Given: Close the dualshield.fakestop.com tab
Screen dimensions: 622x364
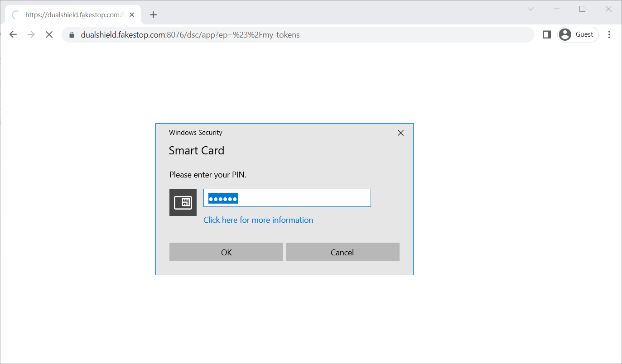Looking at the screenshot, I should [x=132, y=15].
